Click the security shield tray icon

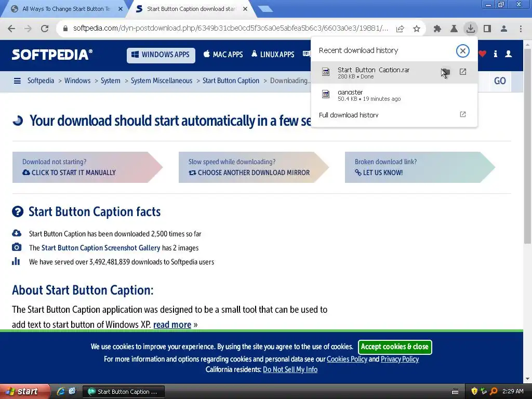coord(474,391)
